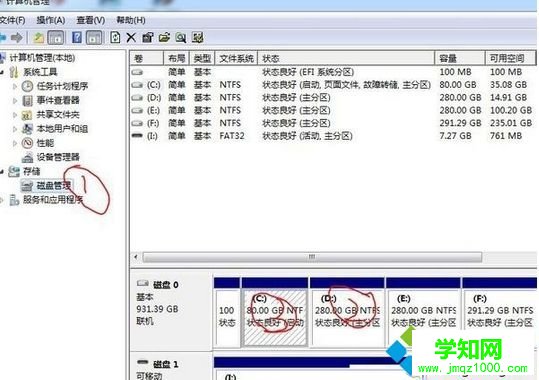Open Properties via the toolbar icon
Viewport: 539px width, 380px height.
point(147,37)
